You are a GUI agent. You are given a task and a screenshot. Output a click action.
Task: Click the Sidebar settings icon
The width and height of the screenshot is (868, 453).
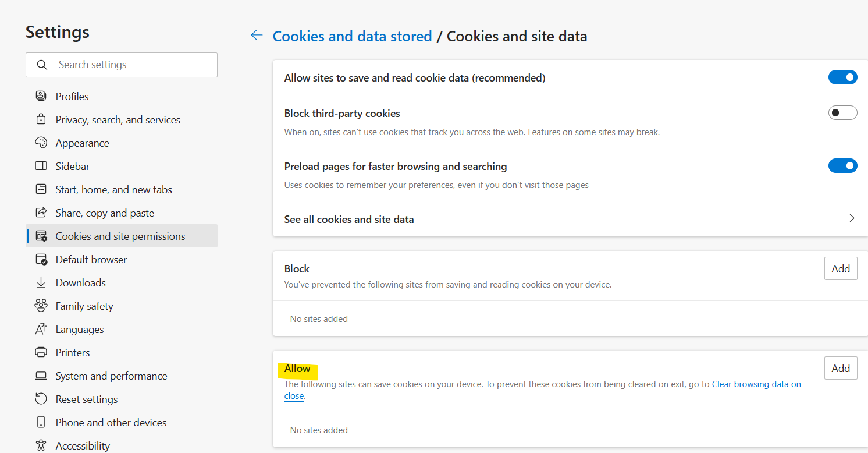[40, 166]
